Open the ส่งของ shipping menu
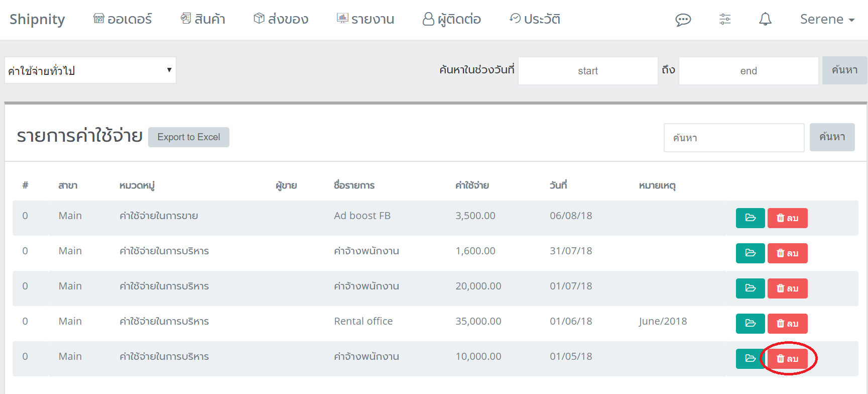868x394 pixels. coord(281,19)
